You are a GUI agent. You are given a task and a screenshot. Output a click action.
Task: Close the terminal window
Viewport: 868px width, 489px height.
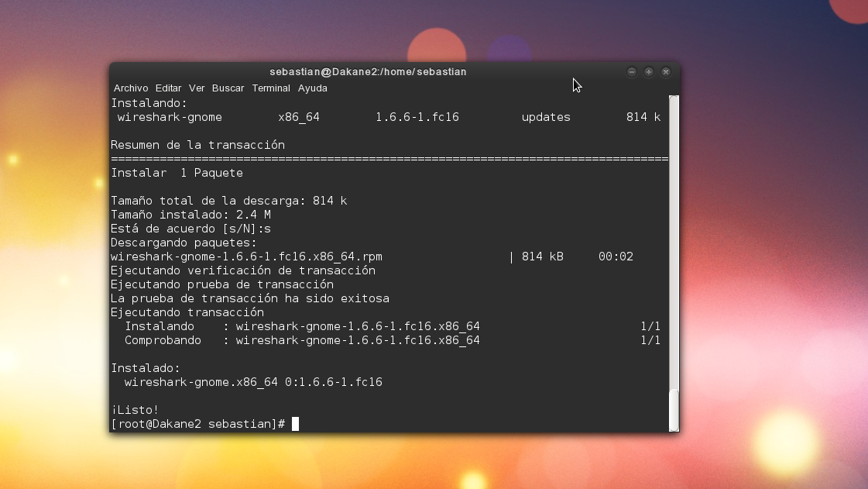pyautogui.click(x=666, y=72)
